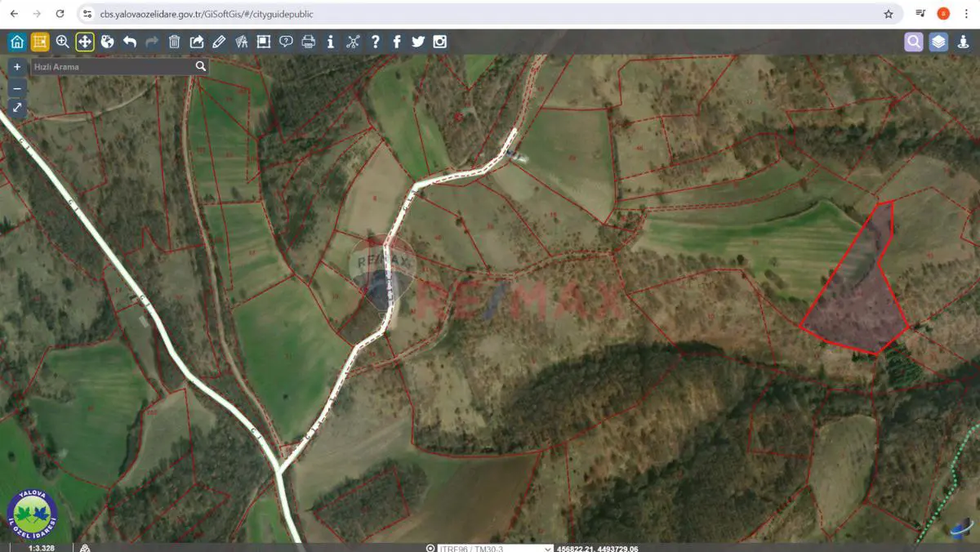This screenshot has height=552, width=980.
Task: Print the map with the printer icon
Action: (309, 42)
